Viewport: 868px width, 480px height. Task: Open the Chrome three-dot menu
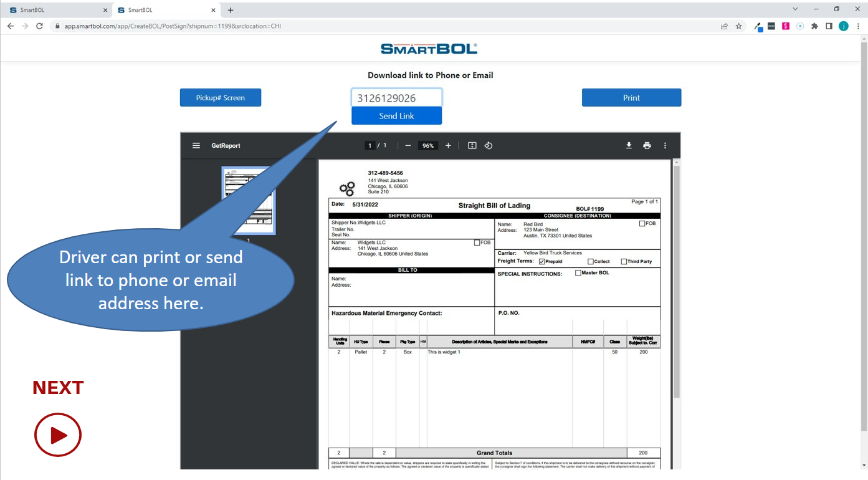(858, 26)
